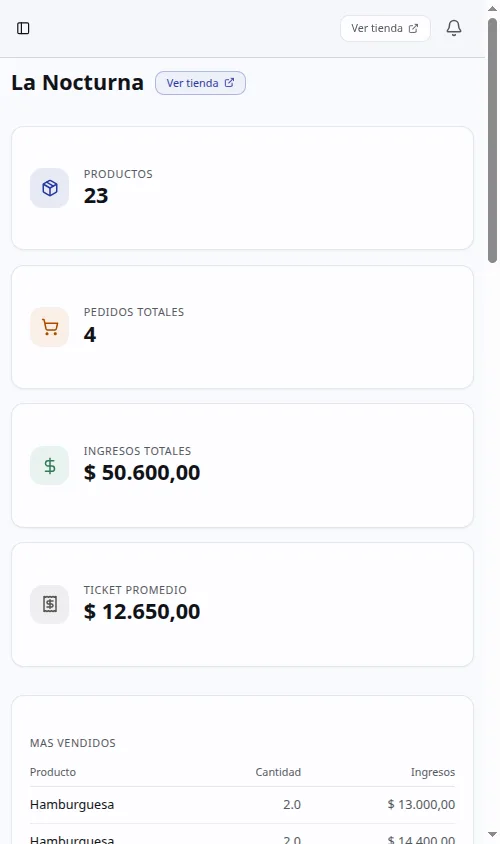The width and height of the screenshot is (500, 844).
Task: Click the shopping cart icon for Pedidos Totales
Action: coord(50,327)
